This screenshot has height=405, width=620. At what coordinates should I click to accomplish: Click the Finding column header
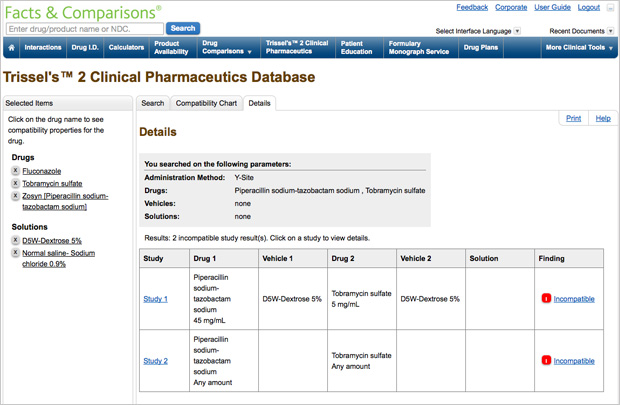point(569,258)
